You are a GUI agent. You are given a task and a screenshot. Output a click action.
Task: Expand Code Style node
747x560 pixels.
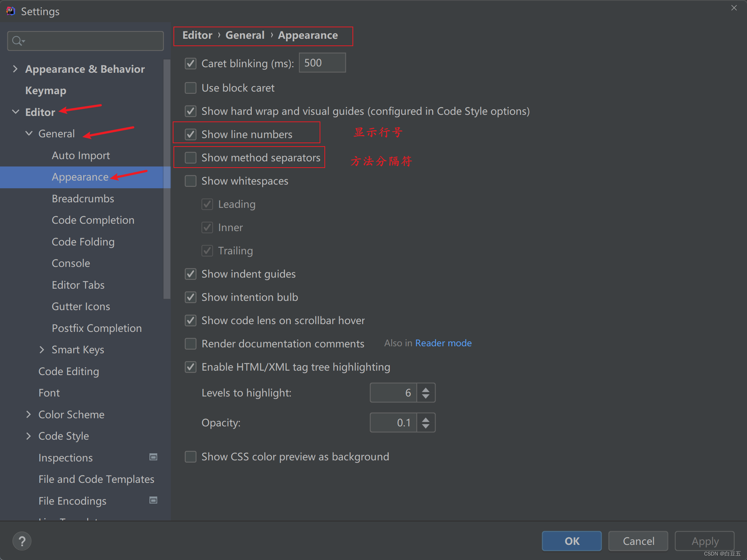28,436
